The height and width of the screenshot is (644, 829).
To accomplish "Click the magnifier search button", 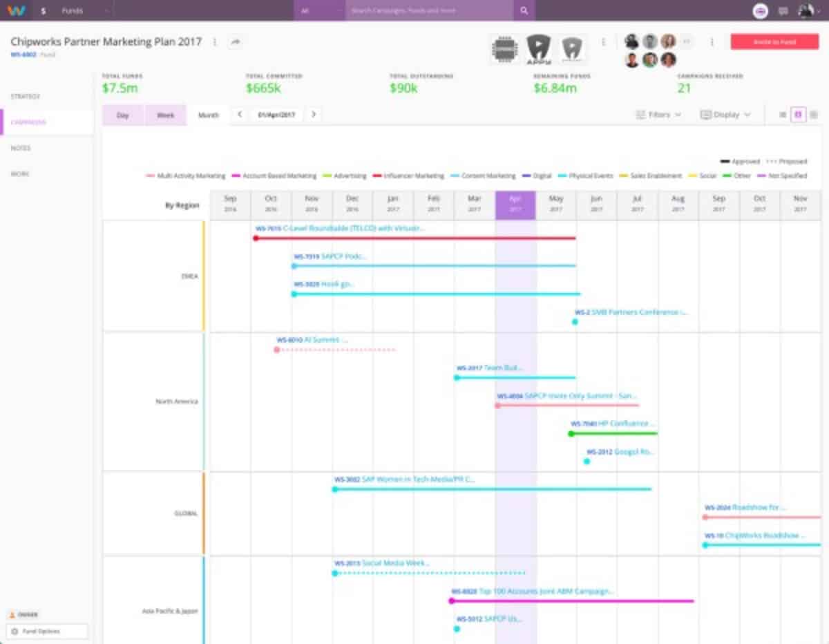I will click(x=524, y=10).
